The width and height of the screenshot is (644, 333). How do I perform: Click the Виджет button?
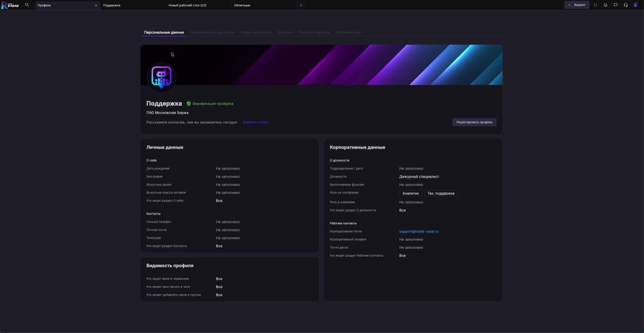tap(577, 5)
